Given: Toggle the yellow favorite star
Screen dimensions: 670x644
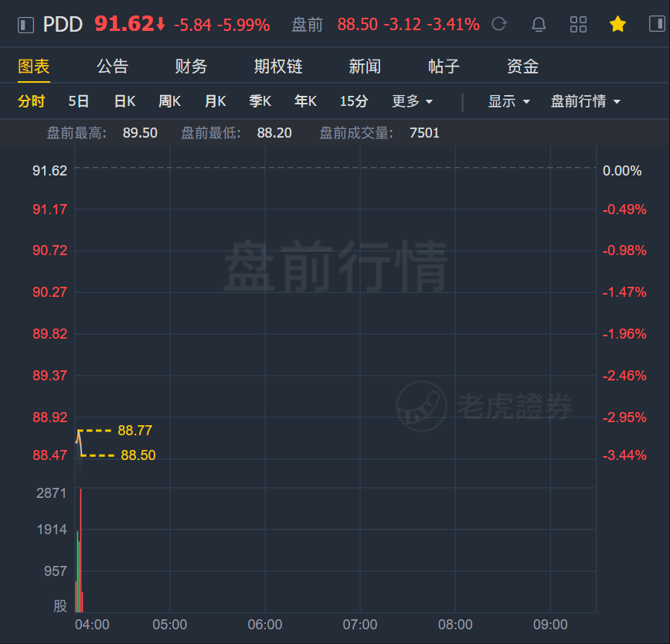Looking at the screenshot, I should pyautogui.click(x=617, y=24).
